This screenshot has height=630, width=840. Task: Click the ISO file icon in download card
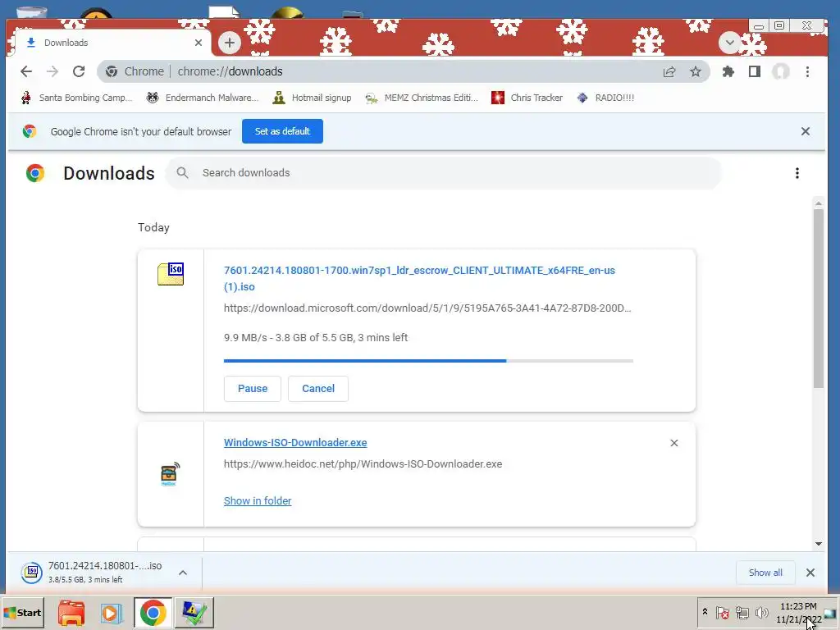(171, 274)
